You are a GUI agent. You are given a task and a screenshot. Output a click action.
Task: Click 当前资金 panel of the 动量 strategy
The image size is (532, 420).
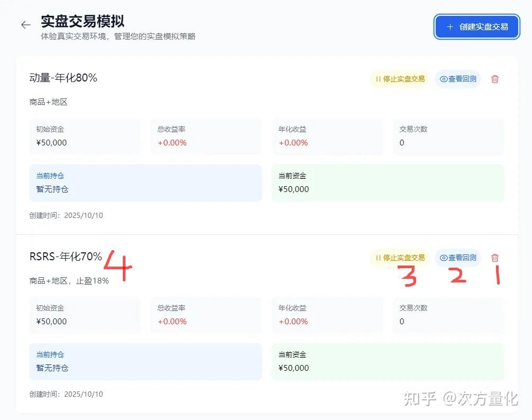point(387,183)
